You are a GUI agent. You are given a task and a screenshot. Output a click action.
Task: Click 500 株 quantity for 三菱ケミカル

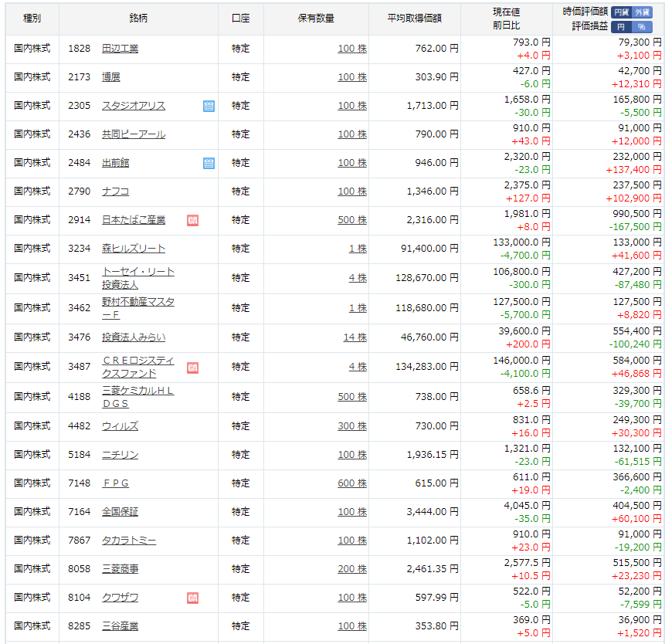(x=352, y=397)
